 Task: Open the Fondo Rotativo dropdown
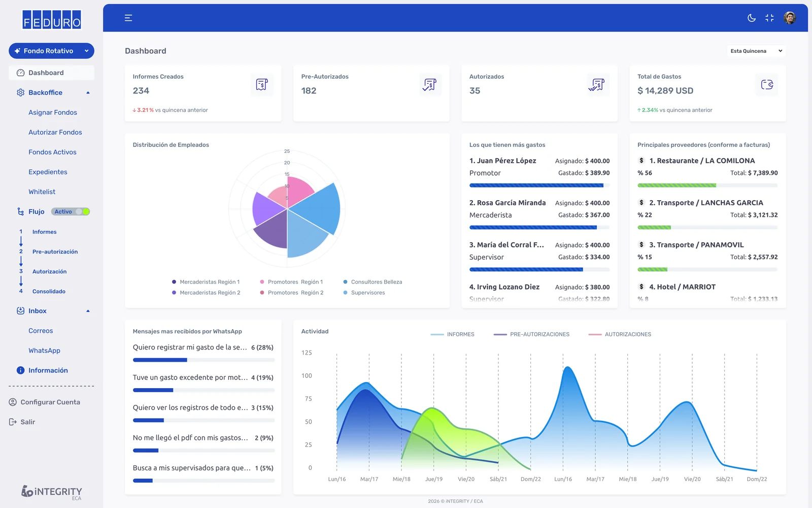(51, 51)
